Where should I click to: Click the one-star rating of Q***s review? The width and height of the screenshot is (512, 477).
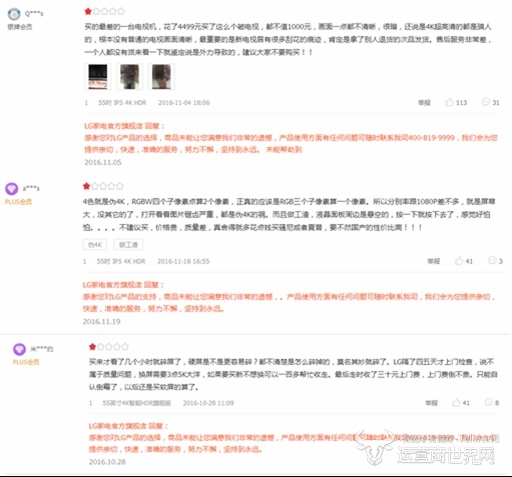pos(104,12)
